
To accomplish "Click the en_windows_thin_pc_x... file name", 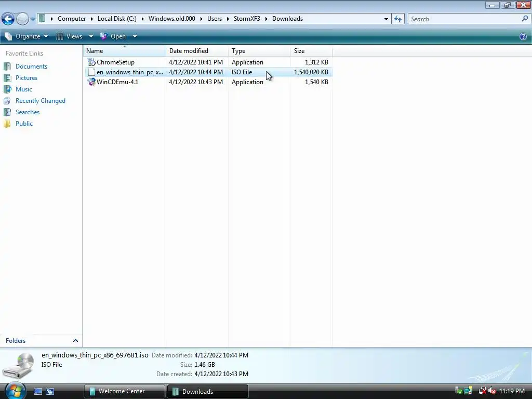I will 129,72.
